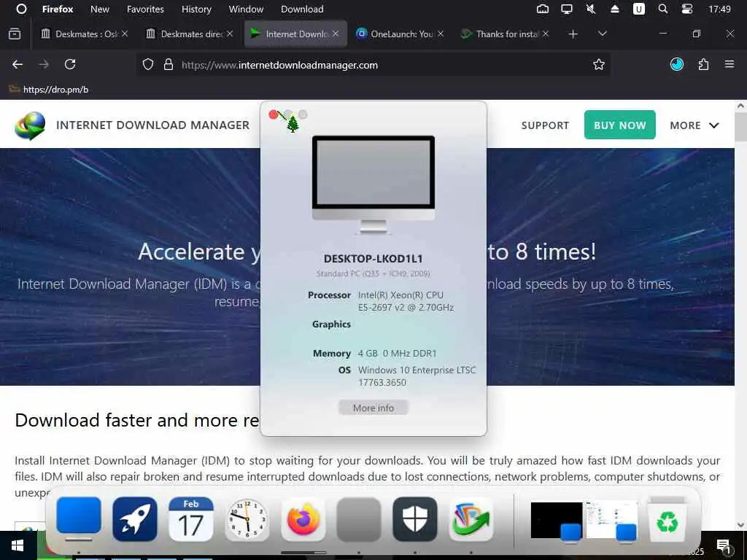Open the https://dro.pm/b bookmark
The height and width of the screenshot is (560, 747).
[x=49, y=90]
